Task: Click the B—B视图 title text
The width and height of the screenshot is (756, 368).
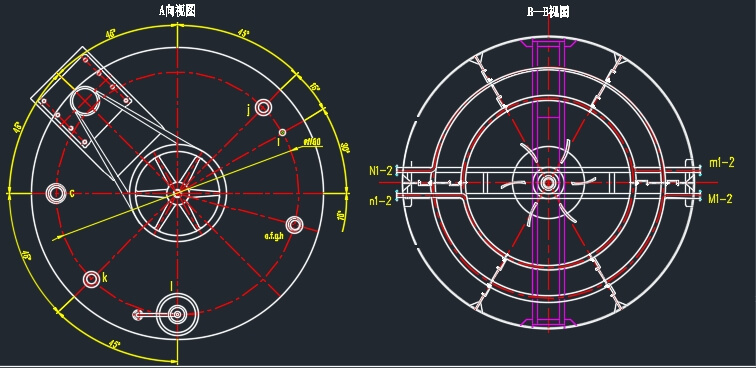Action: point(548,12)
